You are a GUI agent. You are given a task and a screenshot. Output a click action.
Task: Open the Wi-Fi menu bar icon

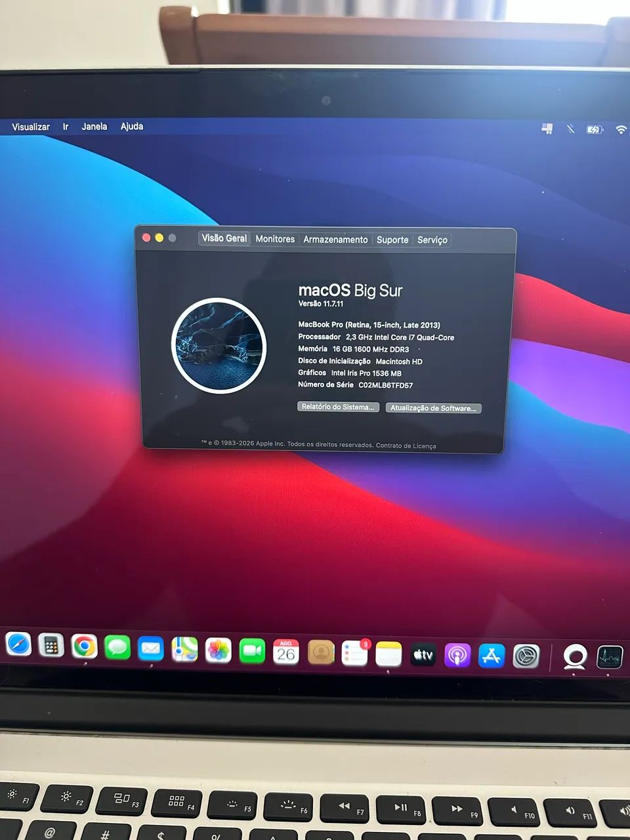click(621, 130)
